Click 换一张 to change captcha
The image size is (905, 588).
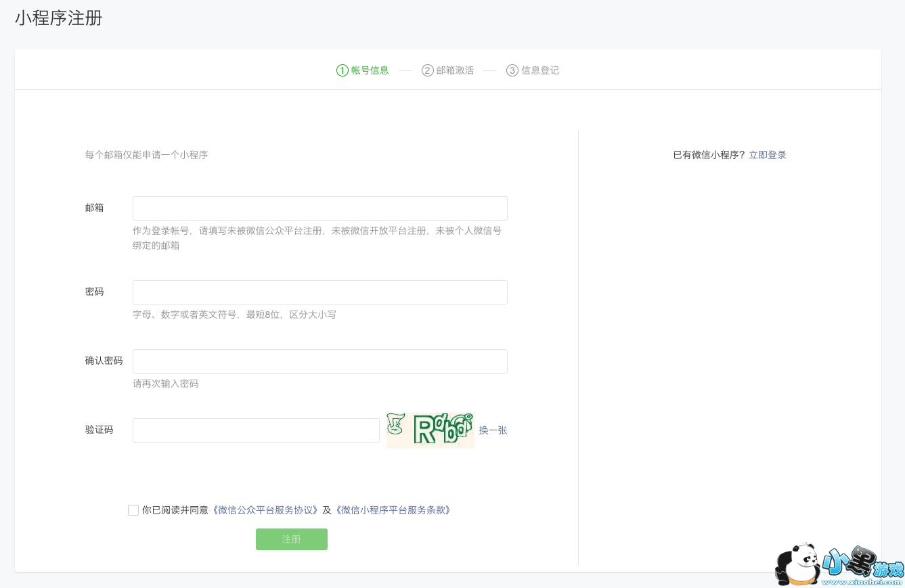[493, 430]
